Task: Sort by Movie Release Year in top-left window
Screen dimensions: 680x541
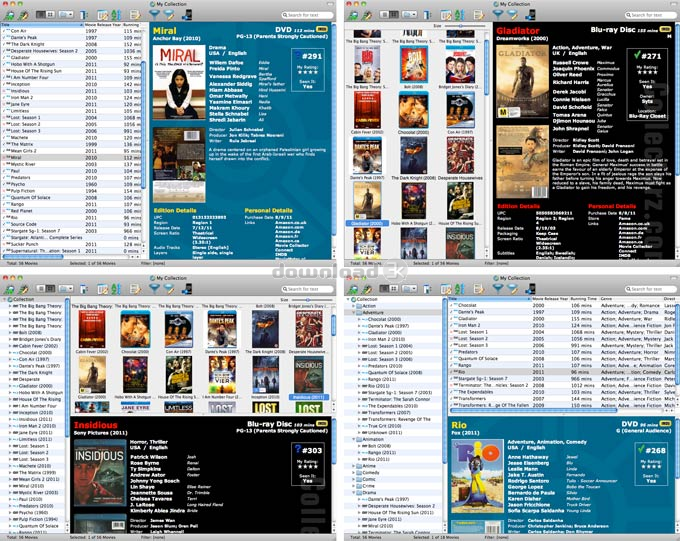Action: coord(103,25)
